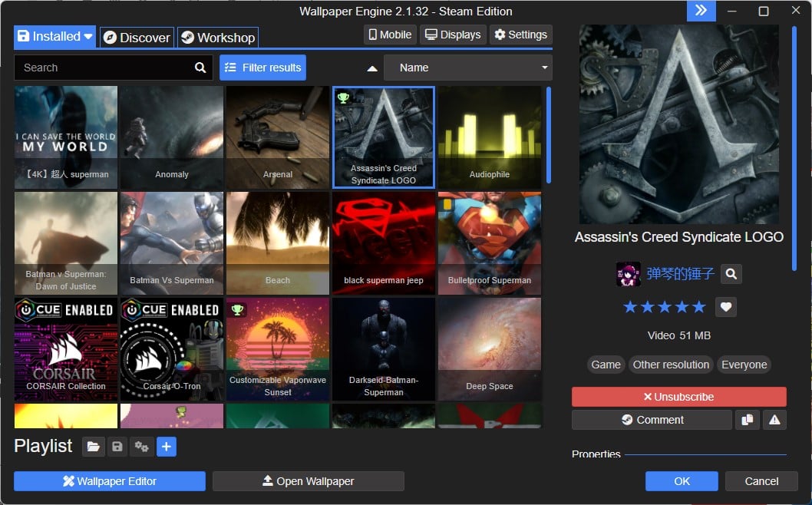Select the Anomaly wallpaper
The width and height of the screenshot is (812, 505).
(x=172, y=137)
